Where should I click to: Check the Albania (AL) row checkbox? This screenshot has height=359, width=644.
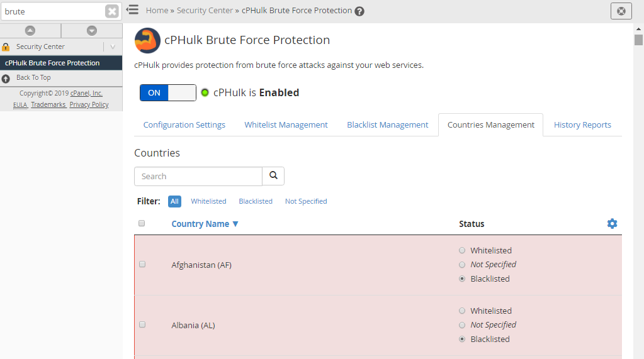[x=142, y=324]
